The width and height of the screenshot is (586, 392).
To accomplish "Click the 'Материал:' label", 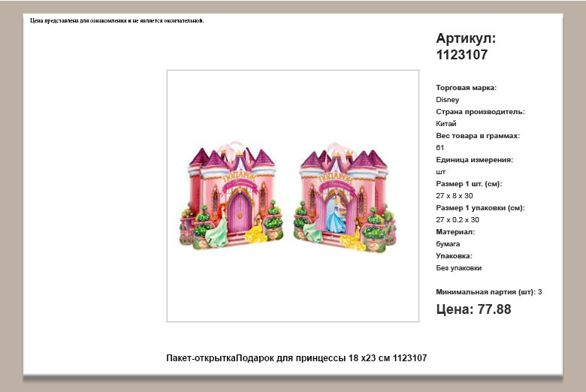I will [455, 232].
